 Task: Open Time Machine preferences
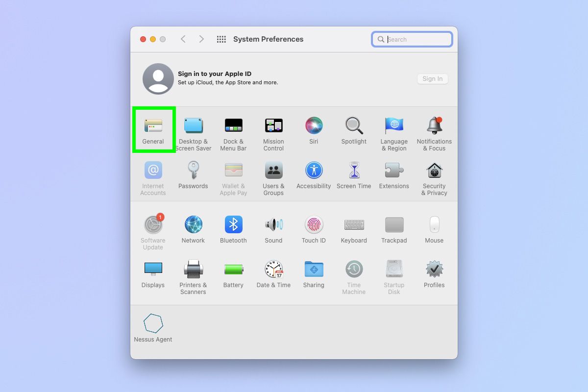click(354, 269)
